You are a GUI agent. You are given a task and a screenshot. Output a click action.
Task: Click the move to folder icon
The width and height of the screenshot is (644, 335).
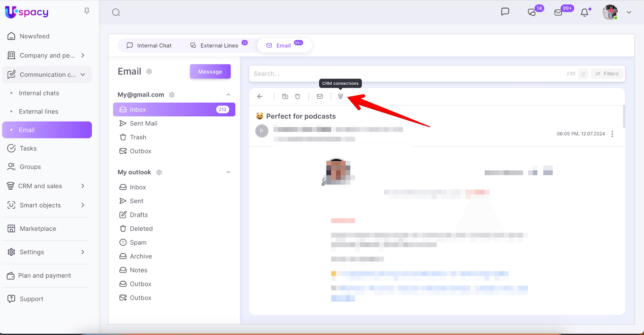[285, 97]
